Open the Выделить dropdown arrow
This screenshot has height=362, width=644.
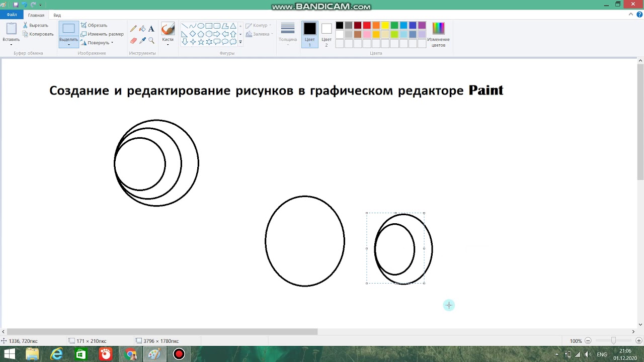[68, 45]
